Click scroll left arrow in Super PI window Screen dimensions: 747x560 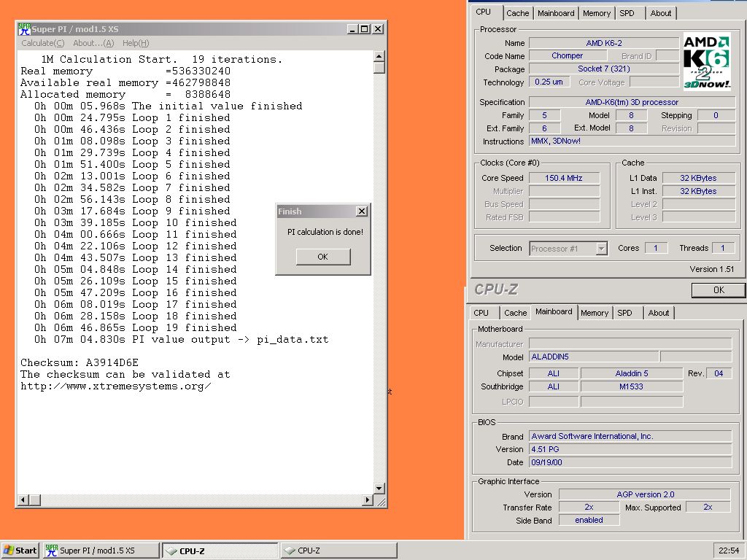[23, 500]
